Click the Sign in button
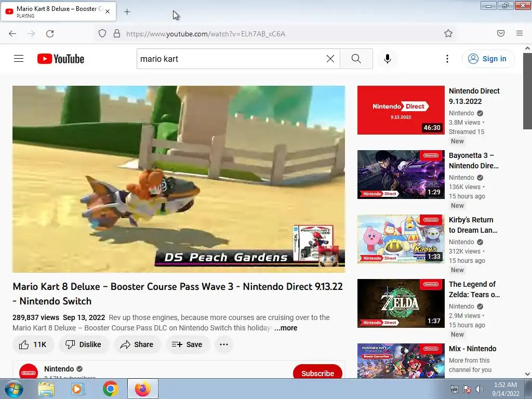 click(488, 59)
